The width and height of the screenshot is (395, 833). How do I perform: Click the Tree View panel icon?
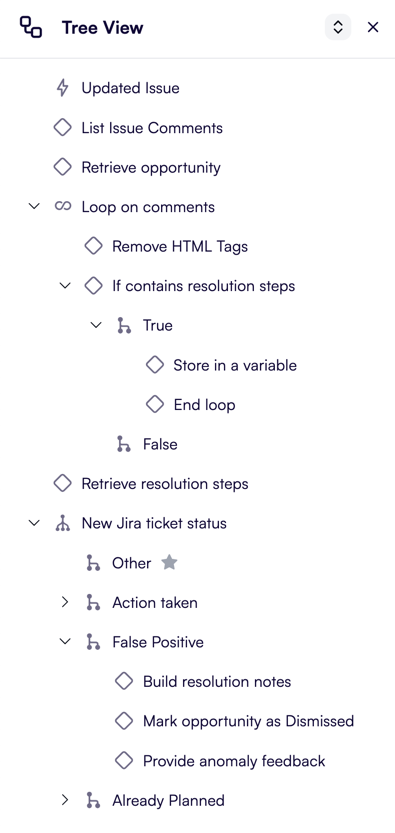(31, 27)
